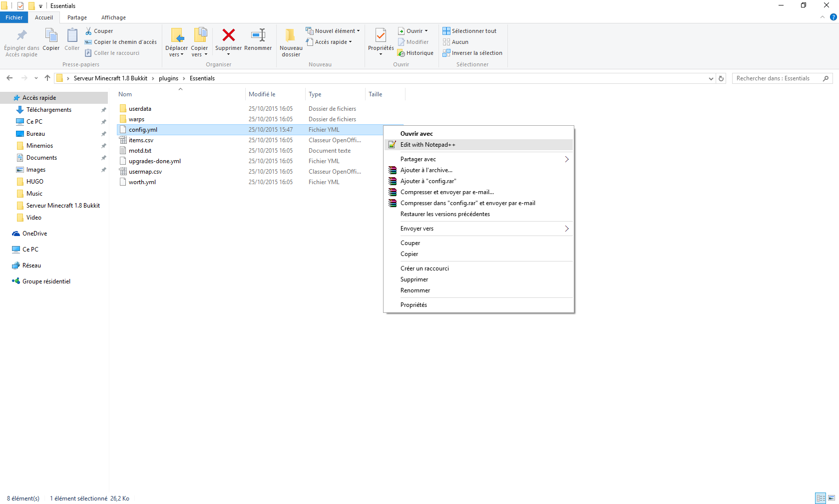Click the Copier icon in ribbon
This screenshot has height=504, width=839.
51,35
